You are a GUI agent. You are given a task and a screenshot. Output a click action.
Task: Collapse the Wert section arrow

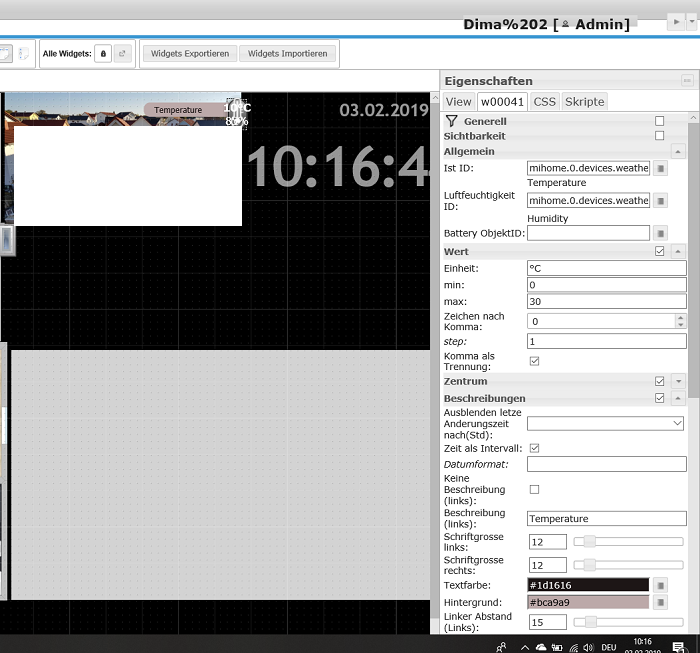coord(678,251)
